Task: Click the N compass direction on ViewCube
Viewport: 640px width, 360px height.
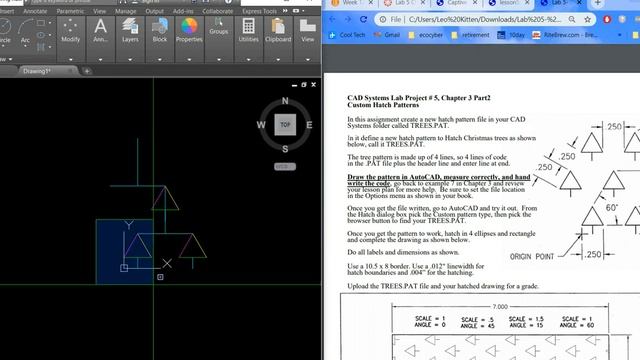Action: 285,101
